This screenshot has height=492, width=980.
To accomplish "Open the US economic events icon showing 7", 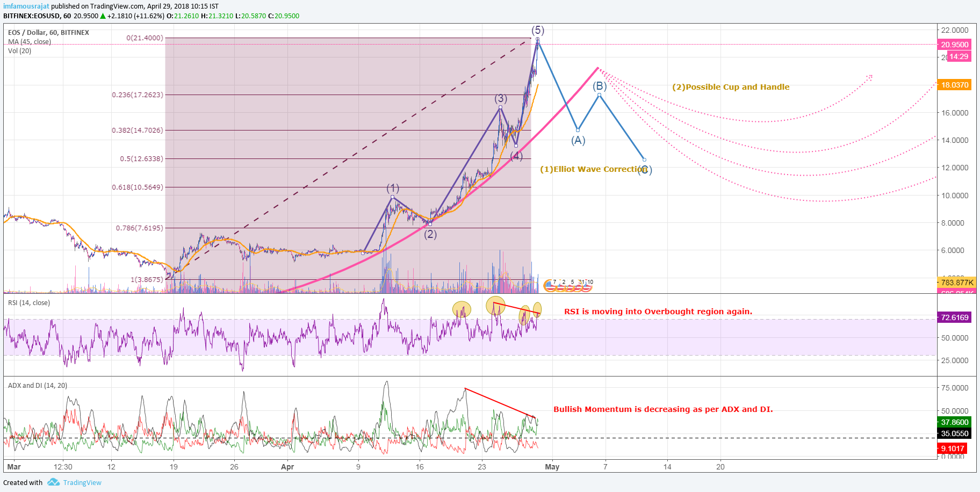I will (x=550, y=286).
